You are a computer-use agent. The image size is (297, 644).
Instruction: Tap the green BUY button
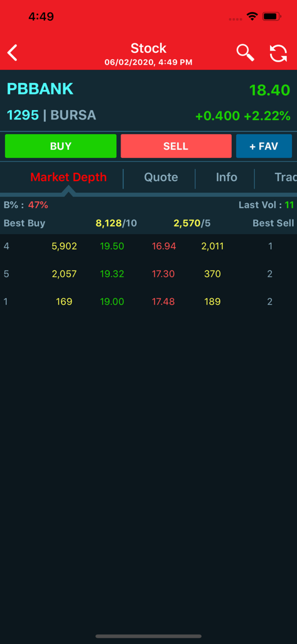pyautogui.click(x=61, y=146)
